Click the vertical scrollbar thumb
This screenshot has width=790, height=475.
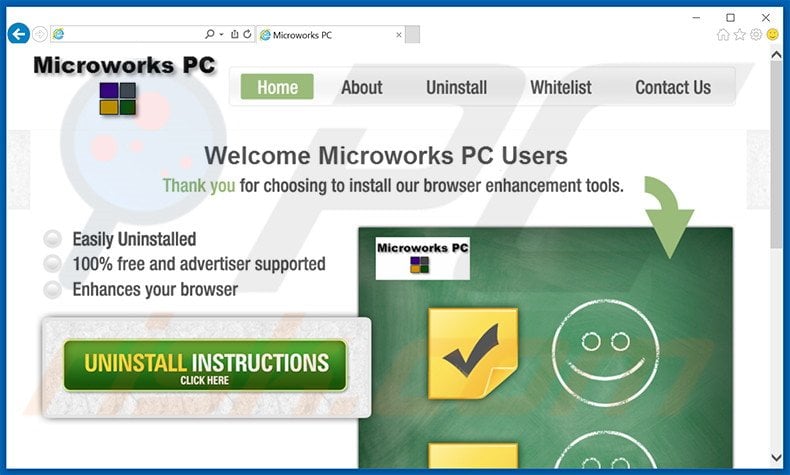click(776, 155)
